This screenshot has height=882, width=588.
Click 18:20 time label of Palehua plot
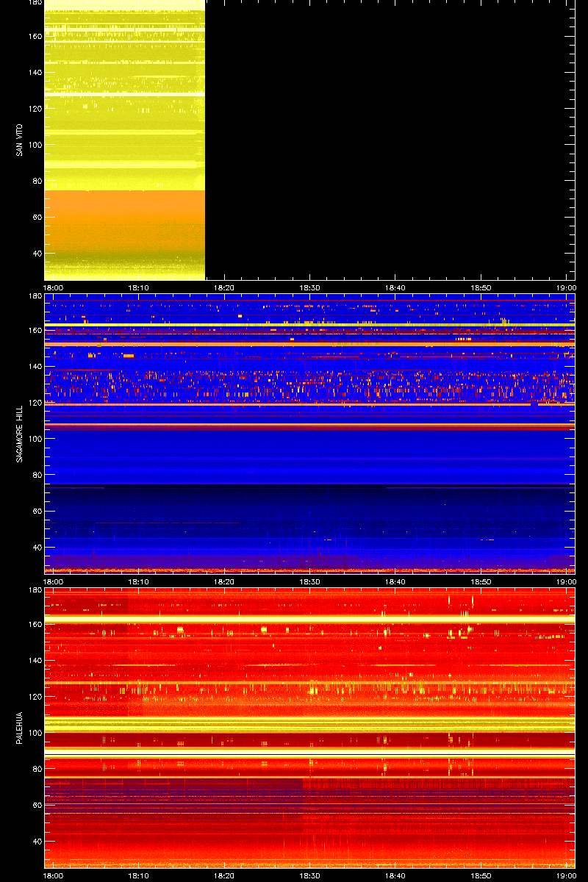[224, 875]
